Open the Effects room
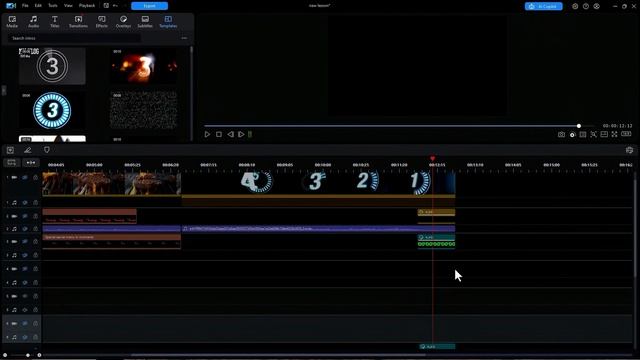The height and width of the screenshot is (360, 640). [x=102, y=22]
